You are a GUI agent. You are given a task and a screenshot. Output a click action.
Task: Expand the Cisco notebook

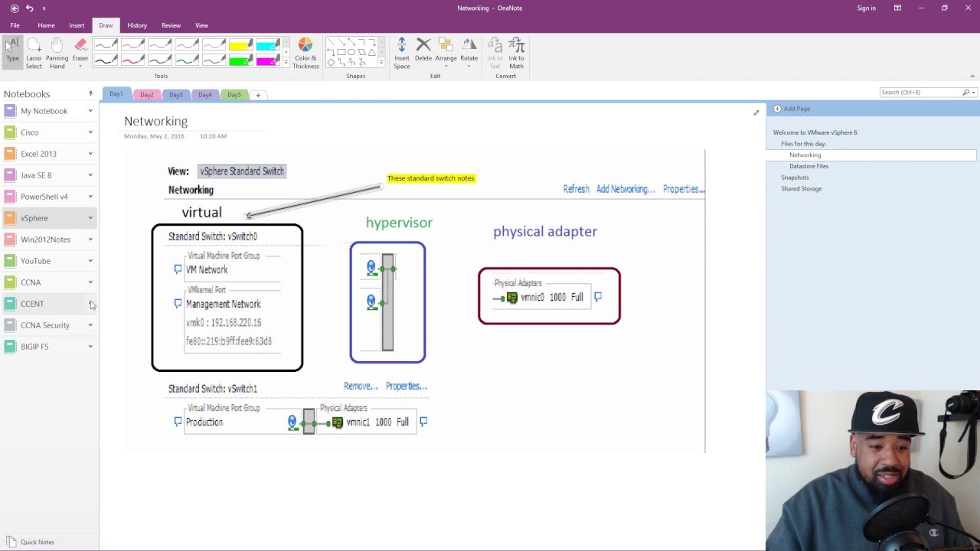(90, 132)
